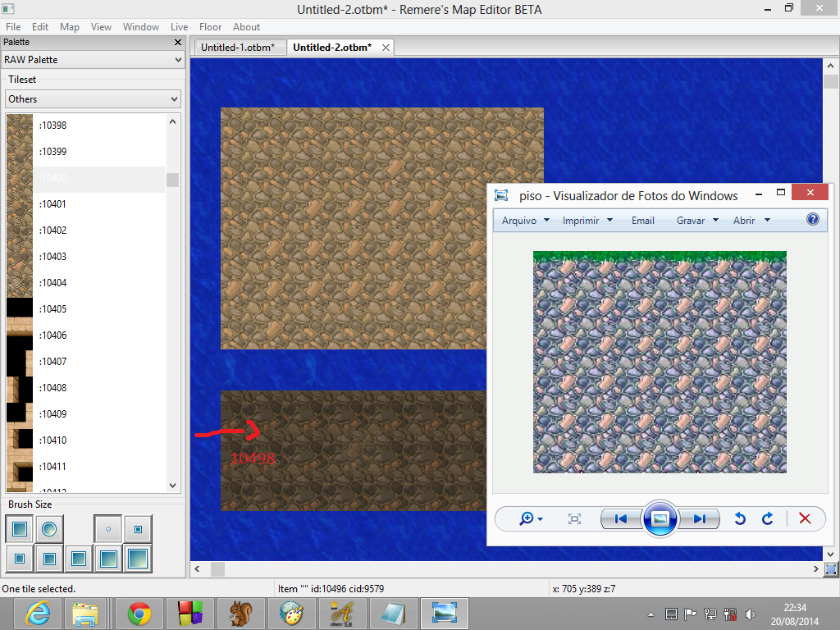Click the volume icon in system tray

coord(750,614)
